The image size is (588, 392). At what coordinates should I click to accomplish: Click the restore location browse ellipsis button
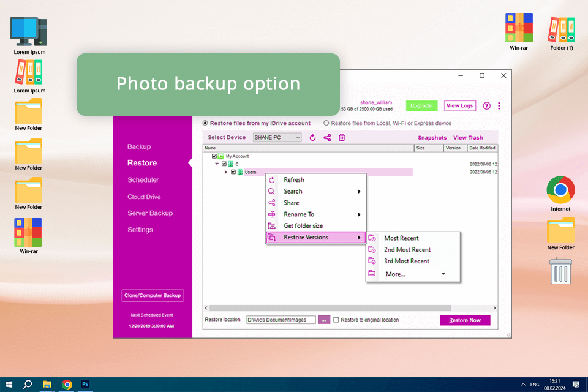pos(324,320)
